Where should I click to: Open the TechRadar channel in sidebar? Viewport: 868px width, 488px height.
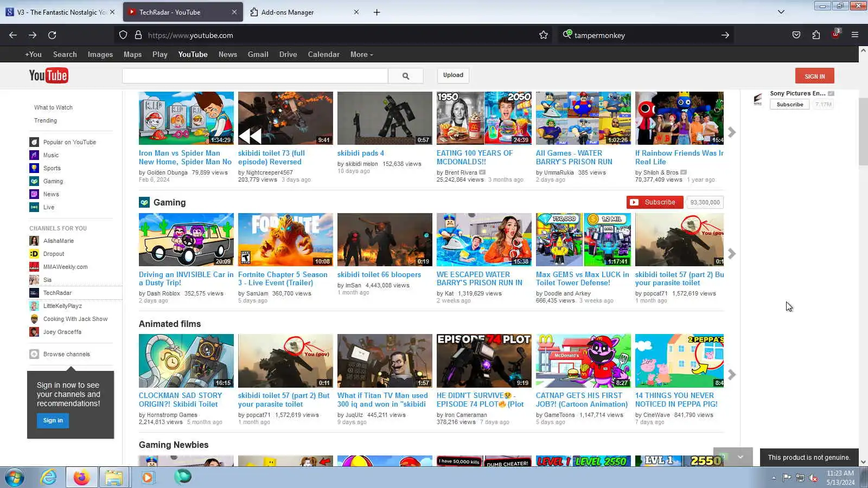[x=58, y=293]
